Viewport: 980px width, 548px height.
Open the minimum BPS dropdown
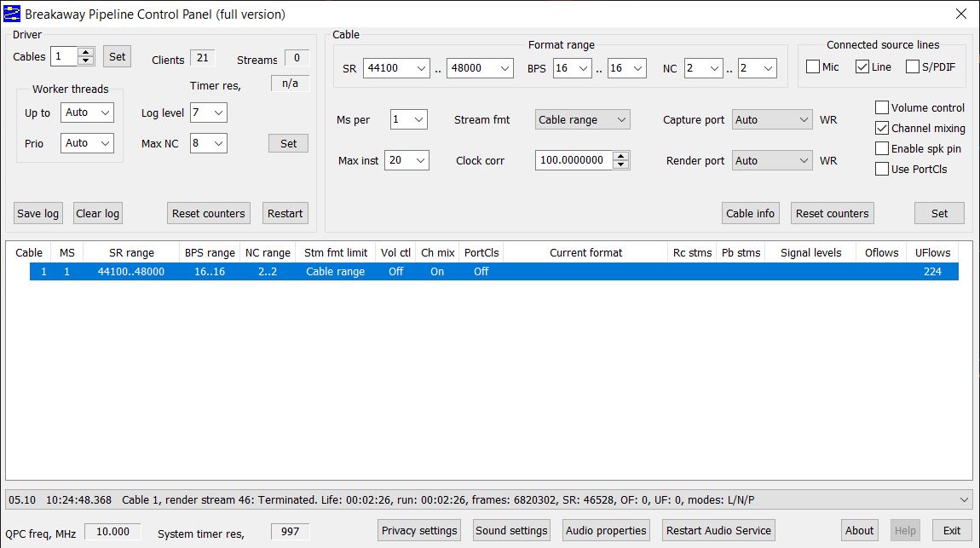572,68
